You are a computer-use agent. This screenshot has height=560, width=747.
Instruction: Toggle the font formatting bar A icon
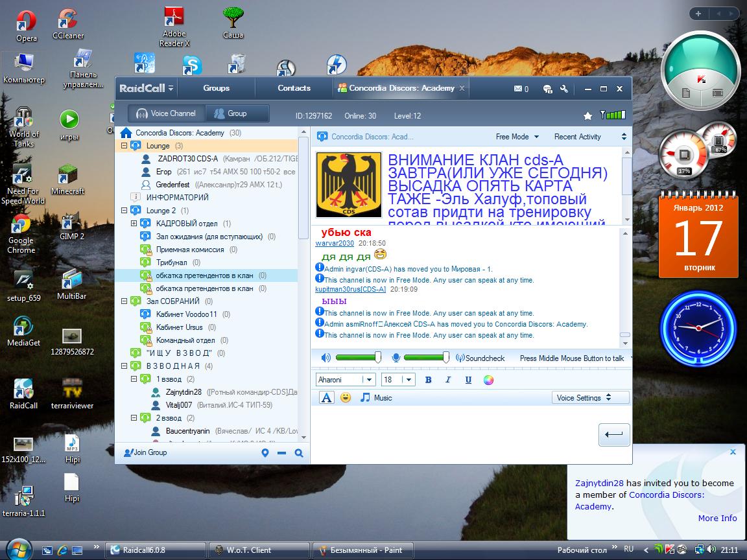click(x=326, y=397)
